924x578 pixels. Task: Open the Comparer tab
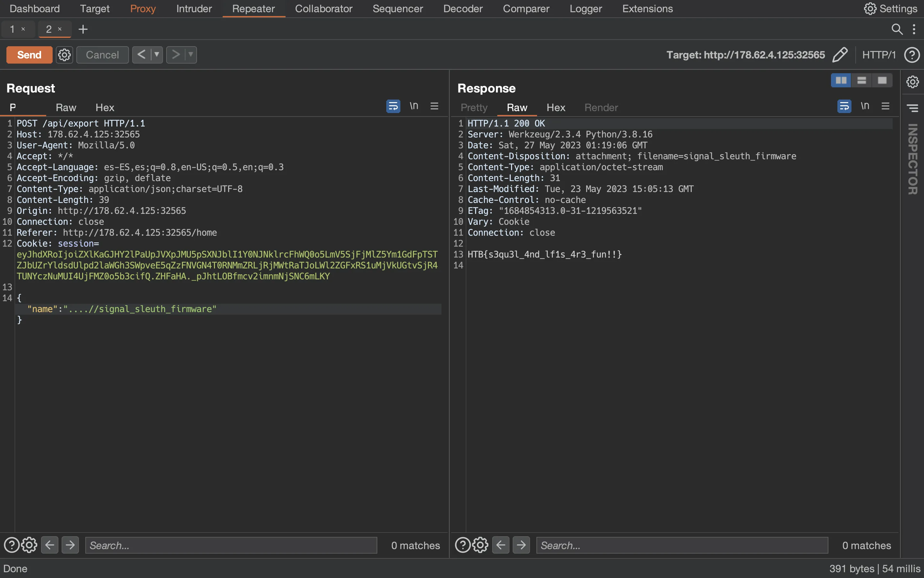[526, 8]
